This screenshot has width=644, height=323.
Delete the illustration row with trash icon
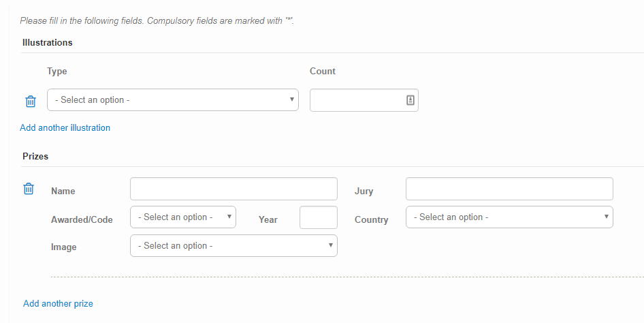click(x=31, y=101)
